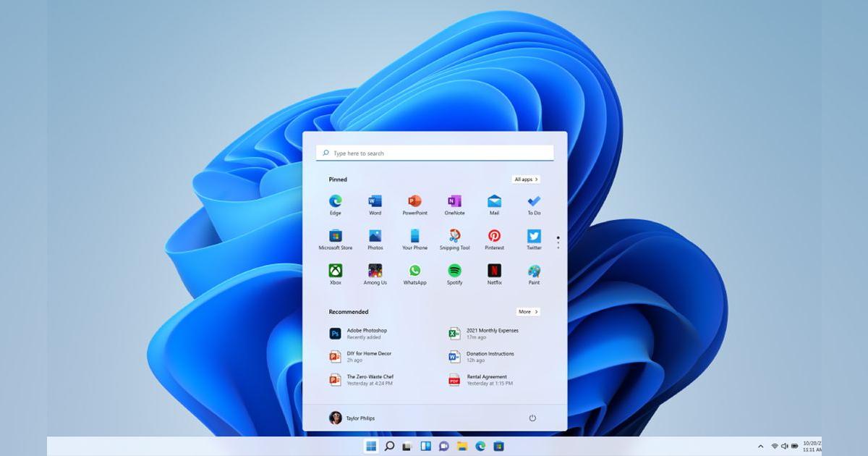The width and height of the screenshot is (868, 456).
Task: Expand hidden icons in the system tray
Action: tap(762, 447)
